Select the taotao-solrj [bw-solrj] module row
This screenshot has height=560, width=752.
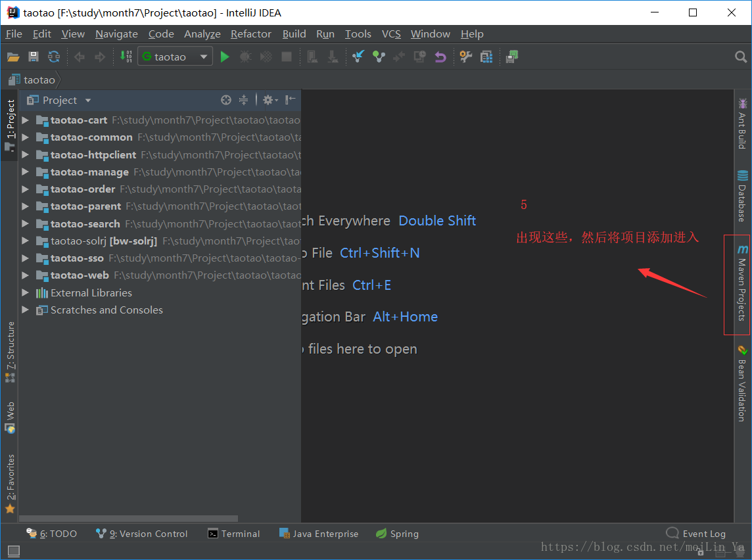click(160, 241)
